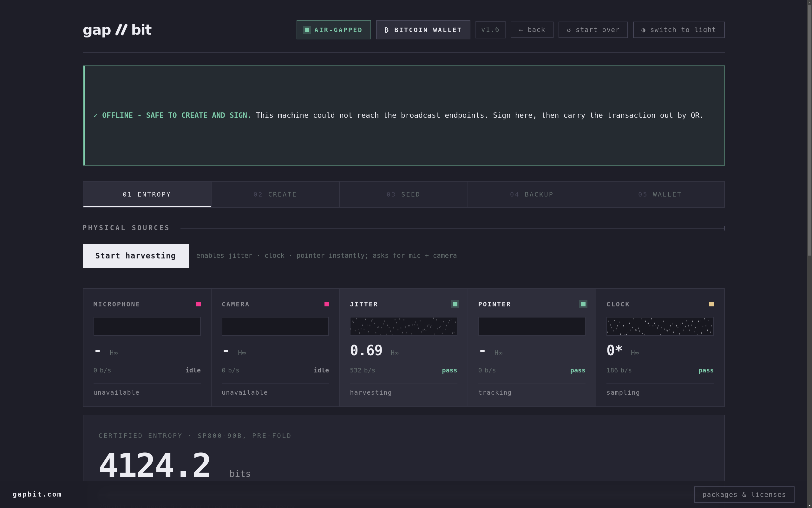
Task: Click the Jitter noise visualization
Action: pos(403,326)
